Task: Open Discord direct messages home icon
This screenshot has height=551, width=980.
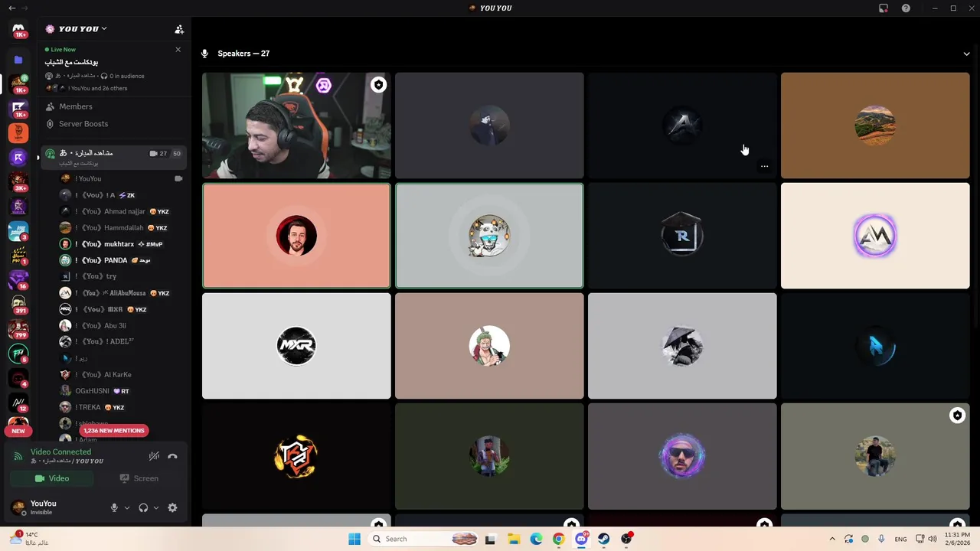Action: click(x=18, y=29)
